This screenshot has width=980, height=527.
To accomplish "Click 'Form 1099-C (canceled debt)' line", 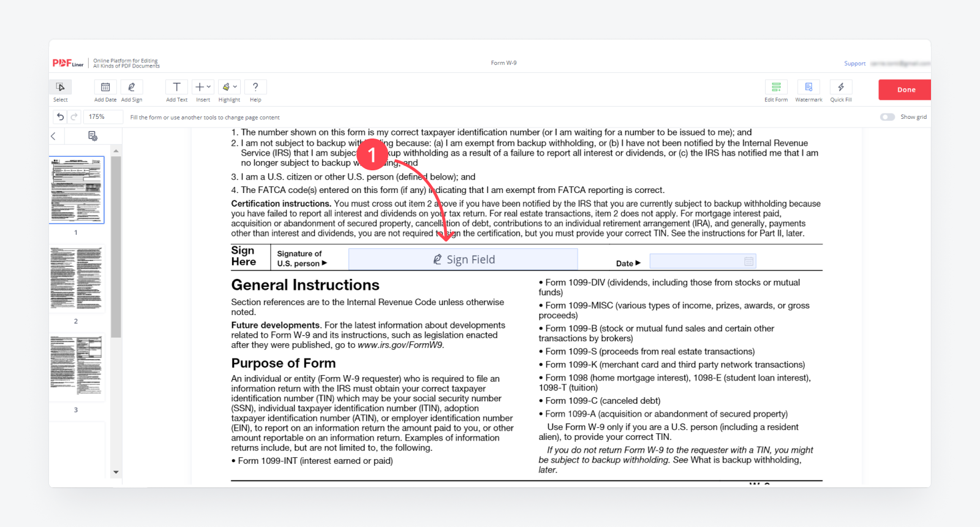I will tap(600, 401).
